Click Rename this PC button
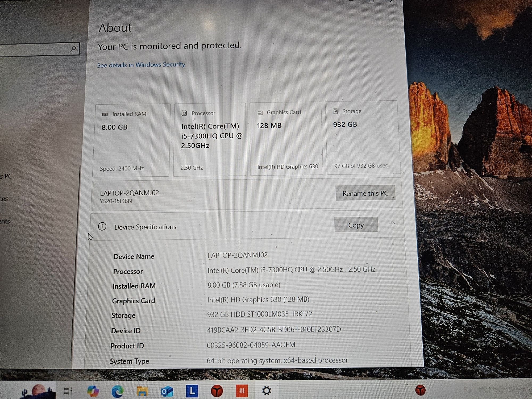This screenshot has height=399, width=532. click(x=365, y=193)
